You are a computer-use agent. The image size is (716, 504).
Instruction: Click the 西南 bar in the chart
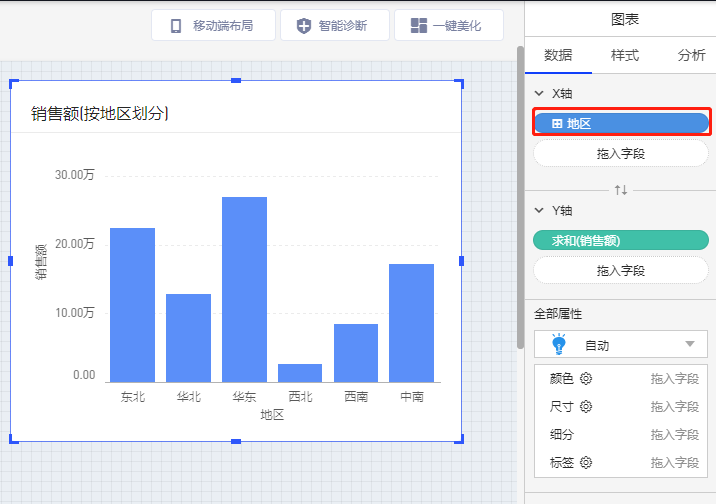pyautogui.click(x=356, y=353)
